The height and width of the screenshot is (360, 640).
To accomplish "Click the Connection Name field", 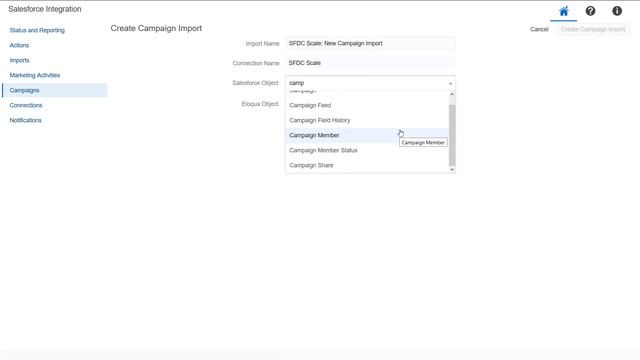I will pos(371,63).
